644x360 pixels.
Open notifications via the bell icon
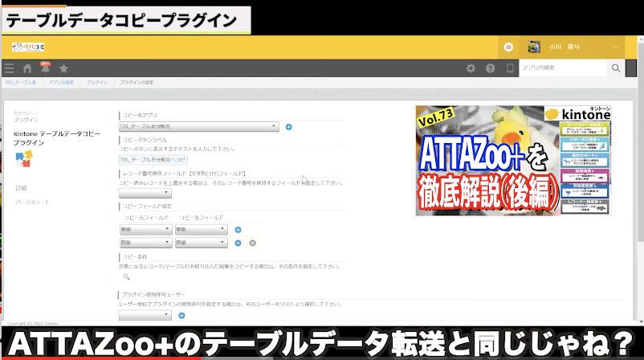45,68
